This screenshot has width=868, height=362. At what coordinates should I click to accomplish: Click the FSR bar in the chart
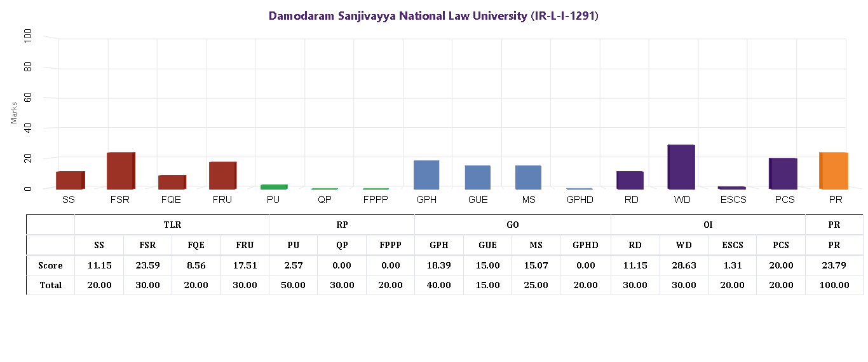[x=120, y=171]
